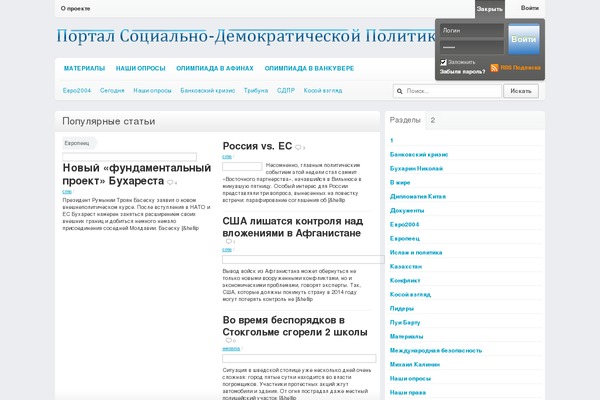The height and width of the screenshot is (400, 600).
Task: Open comments bubble beside Бухареста headline
Action: 170,183
